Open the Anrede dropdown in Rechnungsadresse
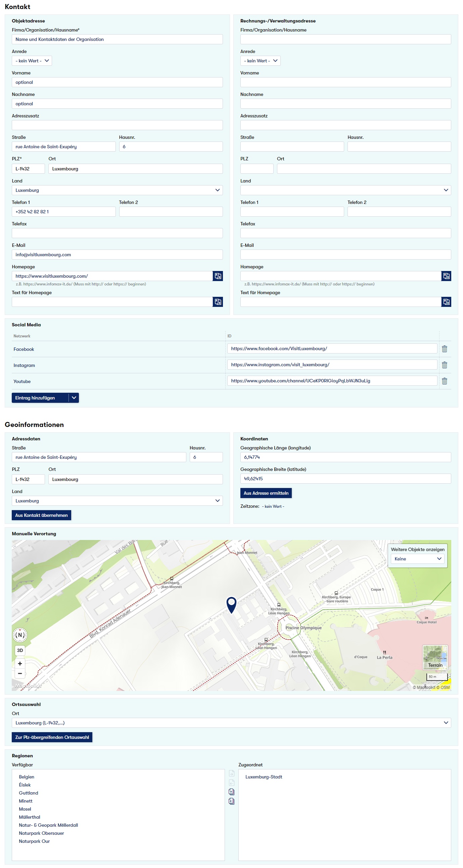 (260, 61)
